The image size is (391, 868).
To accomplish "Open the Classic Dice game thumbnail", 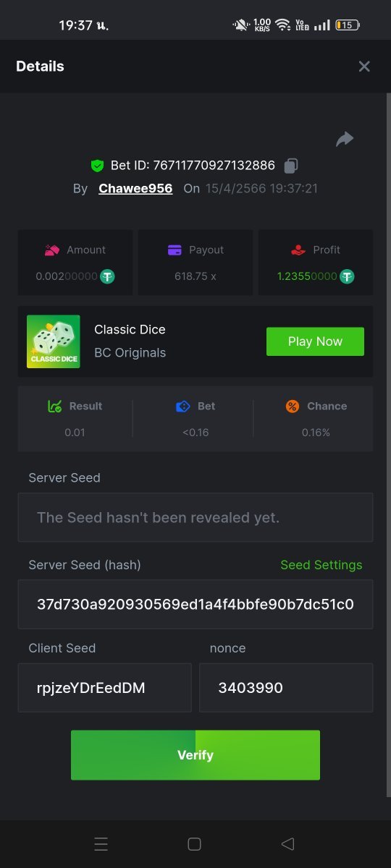I will pos(54,341).
